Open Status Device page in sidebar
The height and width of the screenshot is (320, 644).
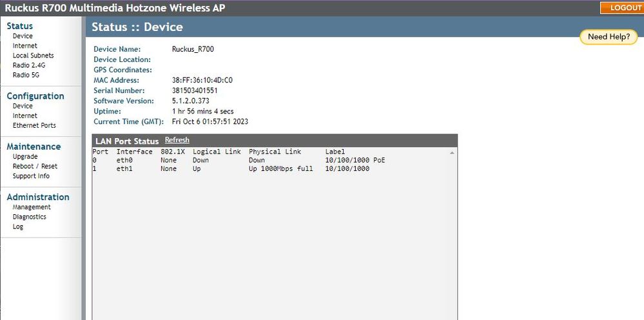pyautogui.click(x=23, y=36)
